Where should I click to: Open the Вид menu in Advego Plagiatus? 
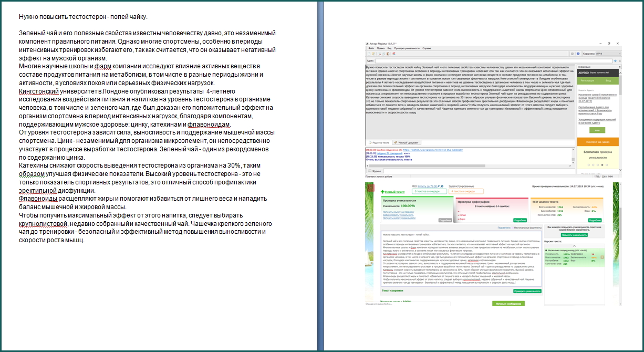389,48
